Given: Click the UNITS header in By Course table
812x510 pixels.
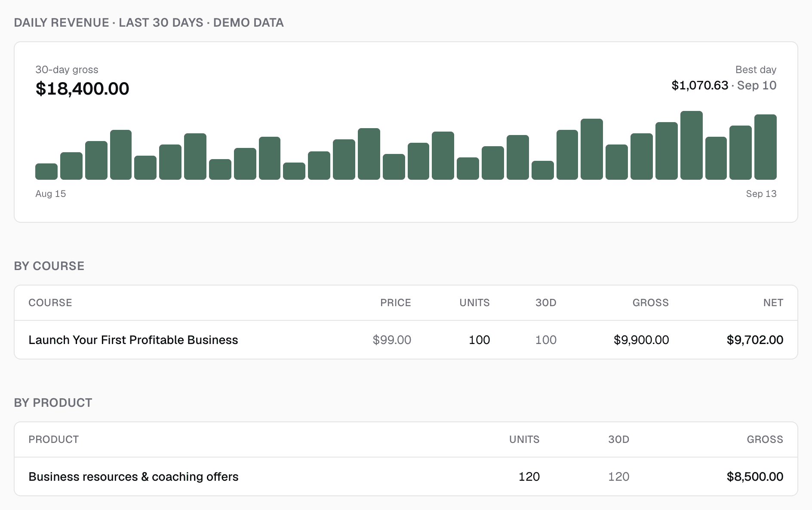Looking at the screenshot, I should coord(474,303).
